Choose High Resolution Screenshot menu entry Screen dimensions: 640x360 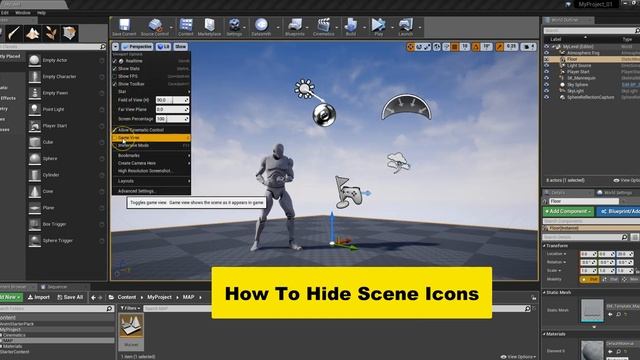pos(151,171)
